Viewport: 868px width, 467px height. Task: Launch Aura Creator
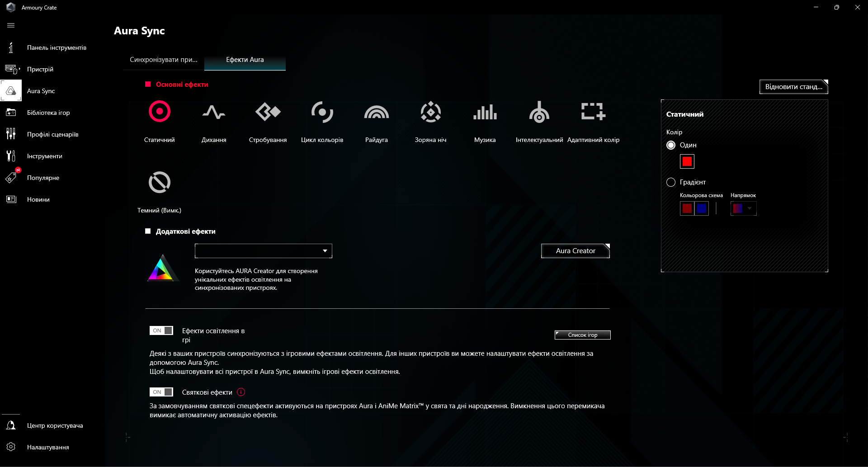575,251
